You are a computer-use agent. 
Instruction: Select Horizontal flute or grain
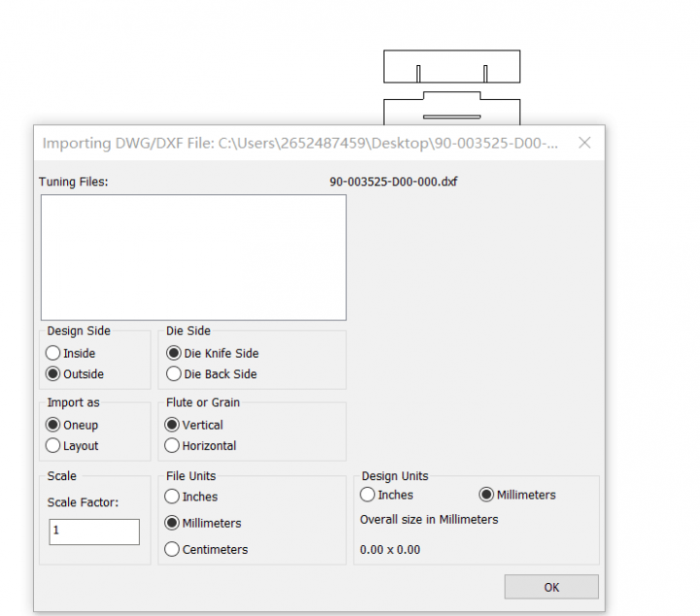coord(172,446)
